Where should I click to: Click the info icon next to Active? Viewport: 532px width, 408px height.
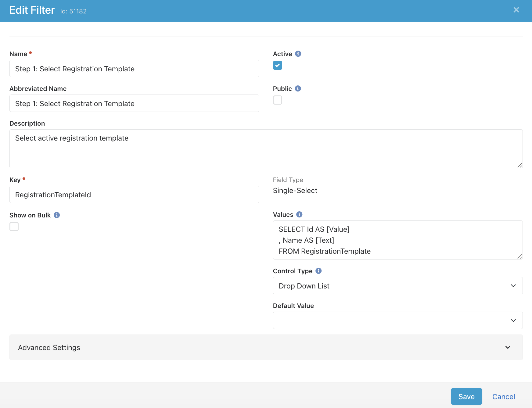click(x=298, y=54)
